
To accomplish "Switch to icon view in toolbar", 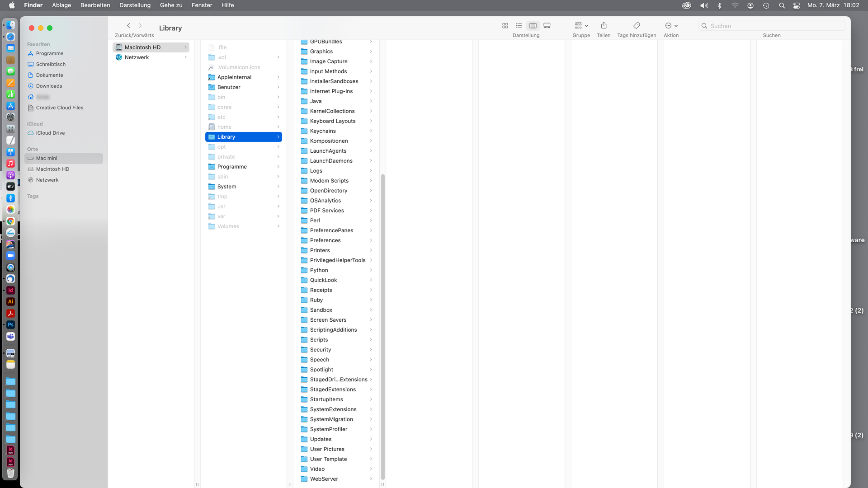I will click(505, 26).
